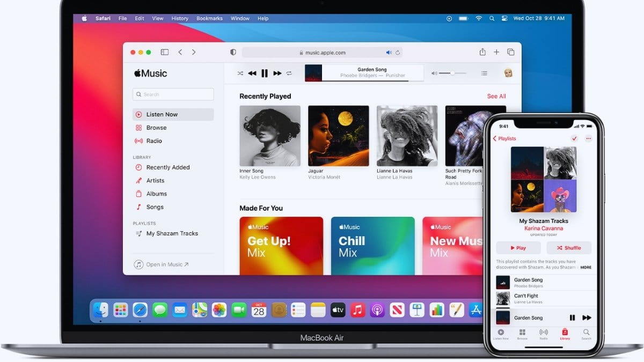The image size is (644, 362).
Task: Open the Bookmarks menu
Action: (209, 18)
